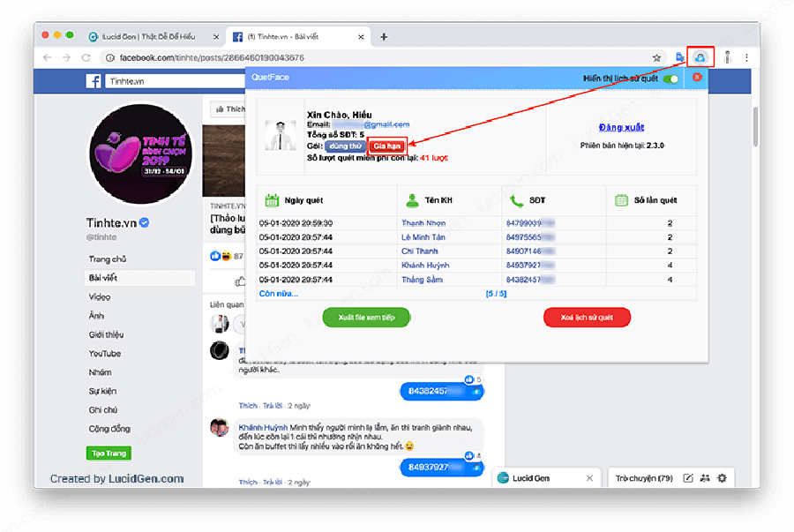Open 'Video' in Tinhte.vn sidebar
The height and width of the screenshot is (532, 794).
tap(100, 296)
